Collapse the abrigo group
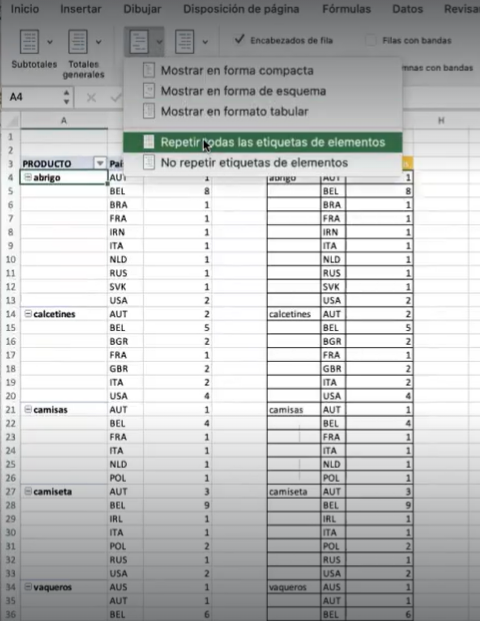480x621 pixels. click(x=28, y=177)
